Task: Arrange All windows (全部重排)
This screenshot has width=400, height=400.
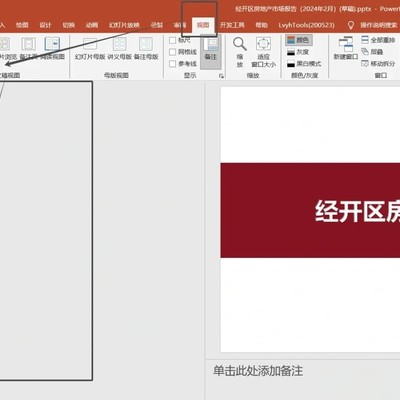Action: pos(378,40)
